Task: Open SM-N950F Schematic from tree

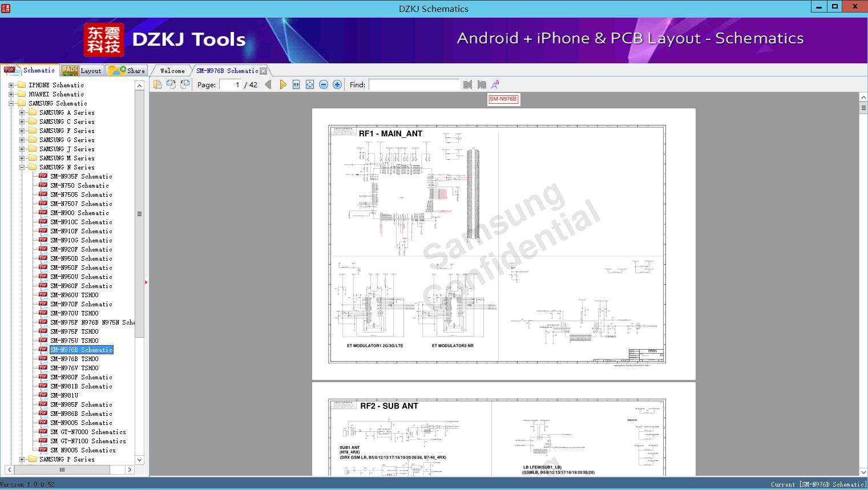Action: click(81, 268)
